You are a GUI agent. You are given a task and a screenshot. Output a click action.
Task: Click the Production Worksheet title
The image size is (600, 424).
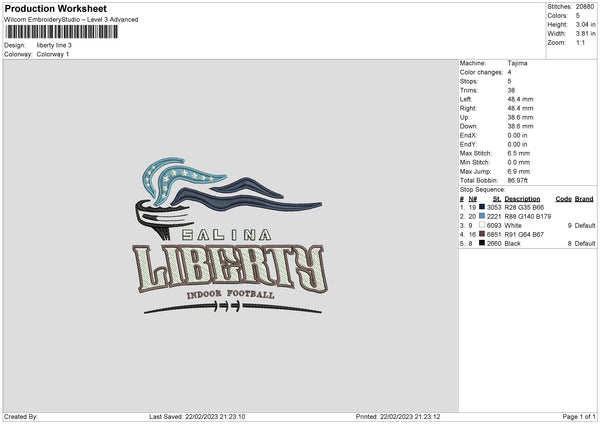point(55,8)
